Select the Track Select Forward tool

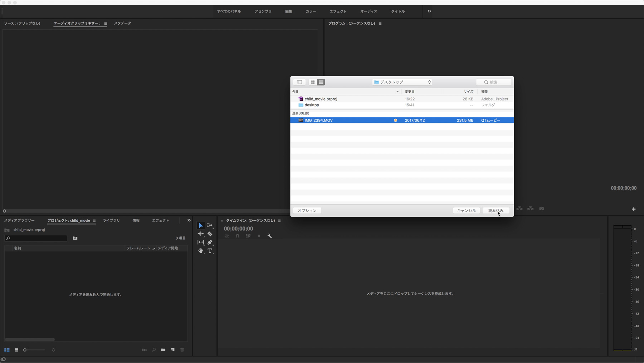210,225
